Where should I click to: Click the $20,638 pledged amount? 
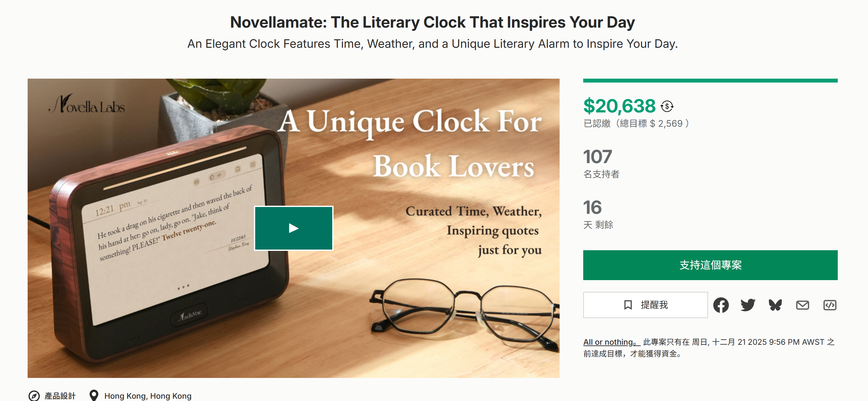(619, 106)
